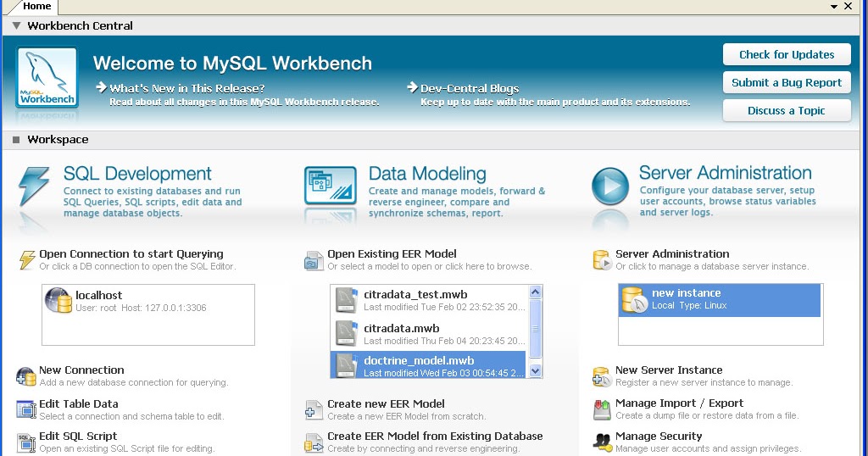The width and height of the screenshot is (868, 456).
Task: Click the MySQL Workbench dolphin logo
Action: [47, 77]
